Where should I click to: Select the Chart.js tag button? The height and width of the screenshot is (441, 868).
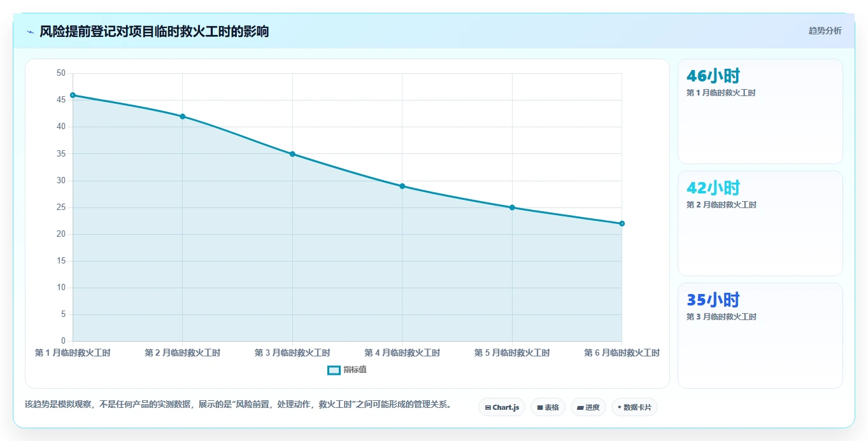[502, 407]
